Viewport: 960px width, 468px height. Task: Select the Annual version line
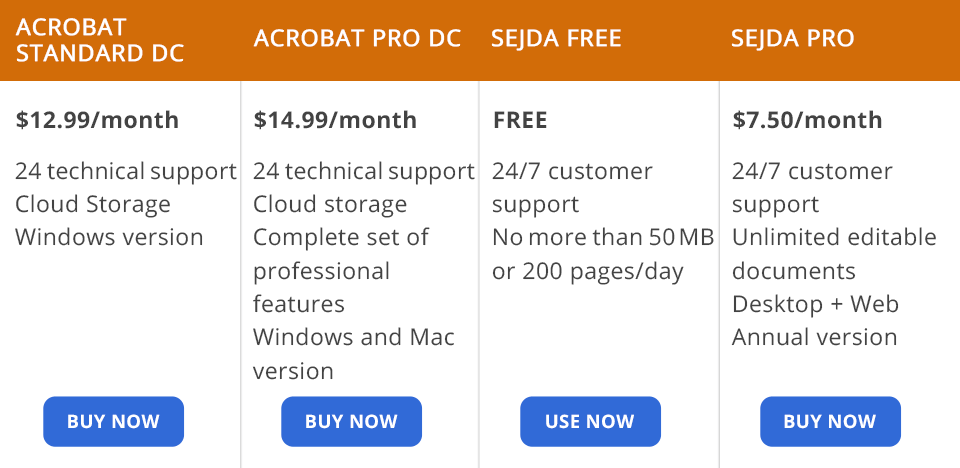(x=814, y=337)
